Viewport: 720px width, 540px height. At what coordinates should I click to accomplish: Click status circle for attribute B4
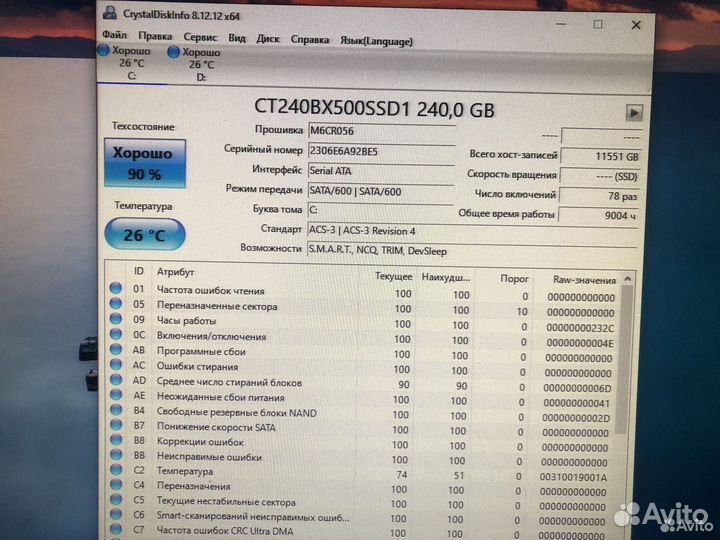click(116, 410)
